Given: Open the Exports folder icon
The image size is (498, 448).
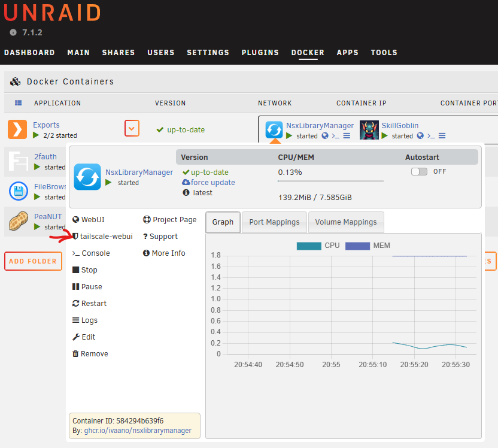Looking at the screenshot, I should [17, 129].
